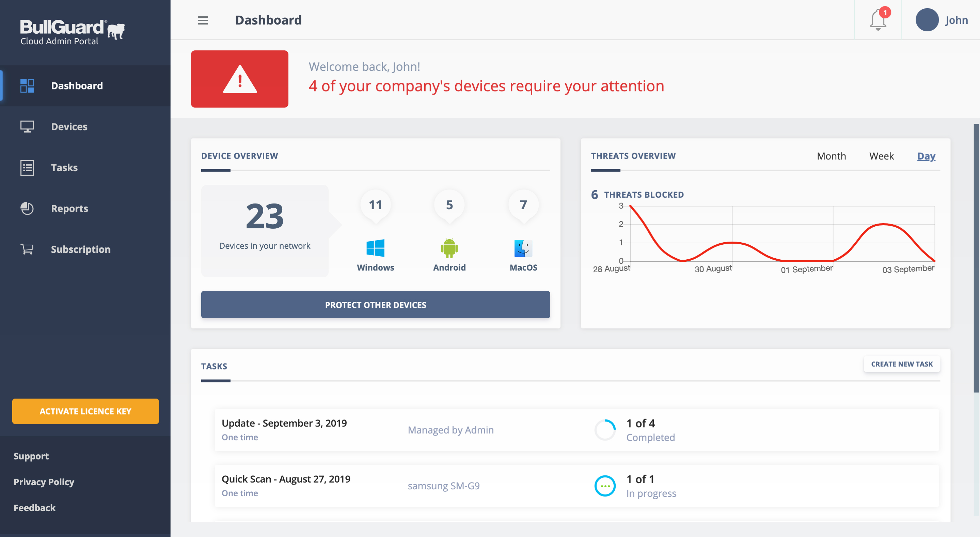Click Activate Licence Key button

tap(85, 411)
